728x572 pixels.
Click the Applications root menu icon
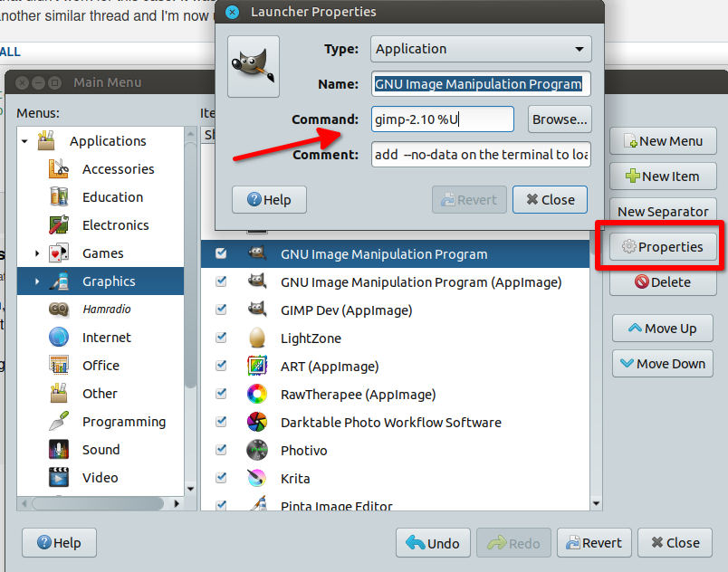(46, 140)
